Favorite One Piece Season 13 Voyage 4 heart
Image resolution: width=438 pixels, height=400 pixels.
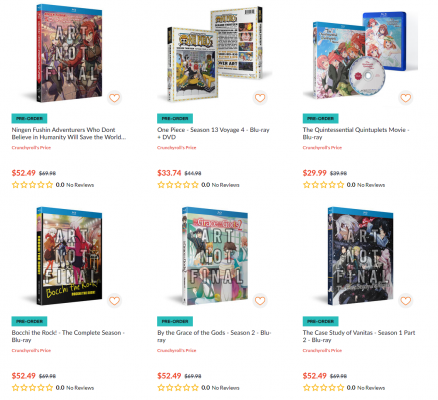tap(260, 98)
